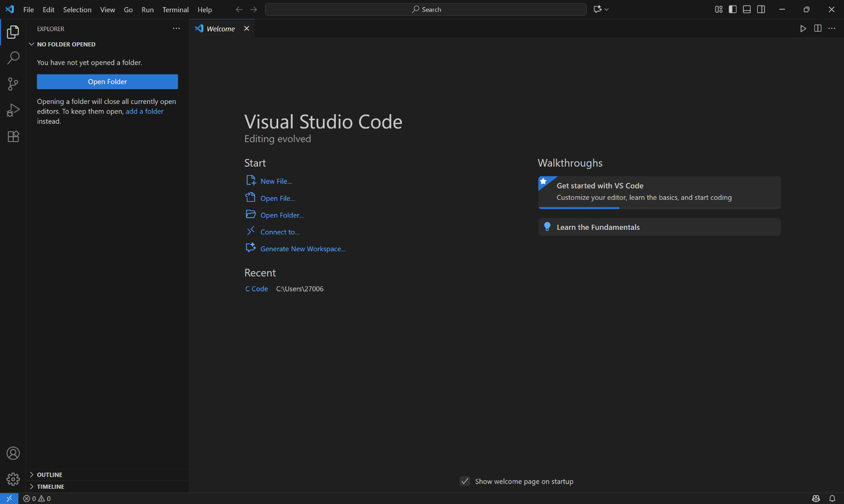The height and width of the screenshot is (504, 844).
Task: Open the Extensions view
Action: point(13,136)
